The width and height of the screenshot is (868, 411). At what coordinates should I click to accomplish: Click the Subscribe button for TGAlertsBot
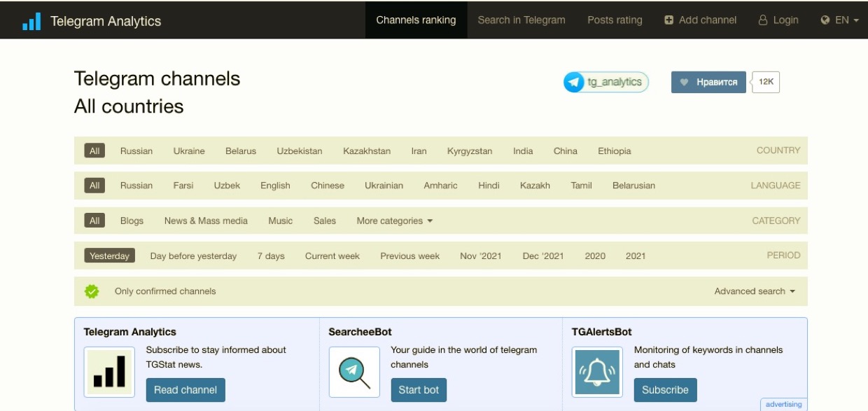click(665, 390)
